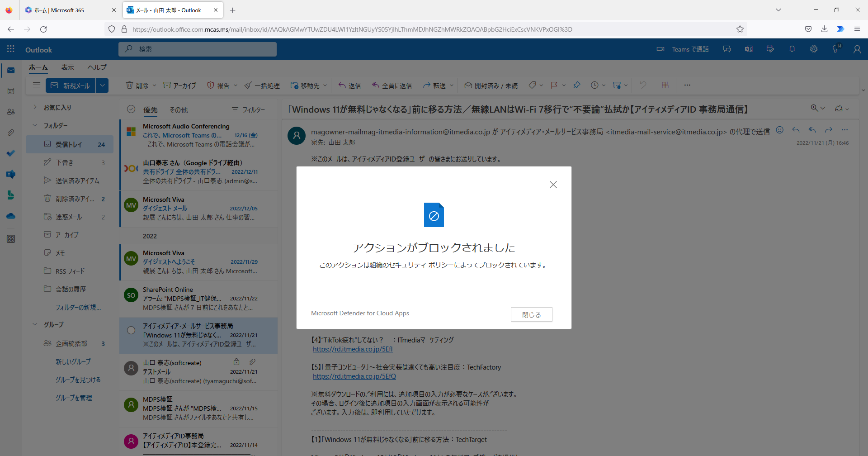Open the My Day chat icon
Image resolution: width=868 pixels, height=456 pixels.
727,49
